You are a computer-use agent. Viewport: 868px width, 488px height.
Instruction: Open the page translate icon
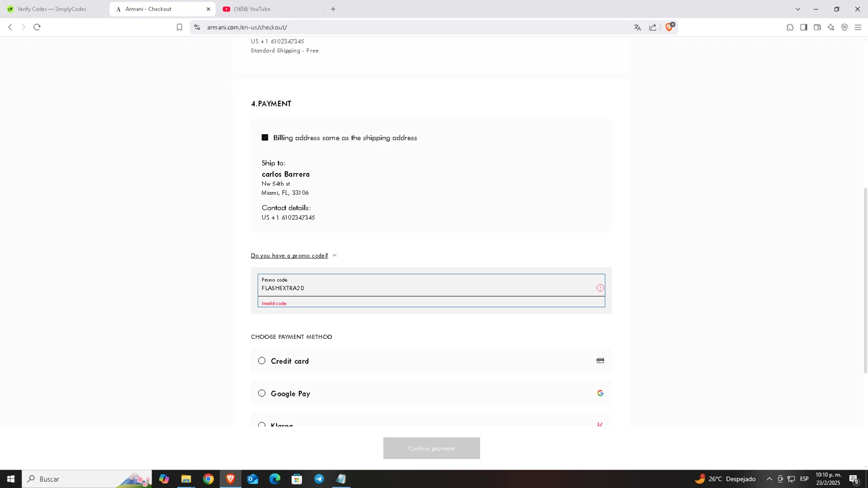637,27
